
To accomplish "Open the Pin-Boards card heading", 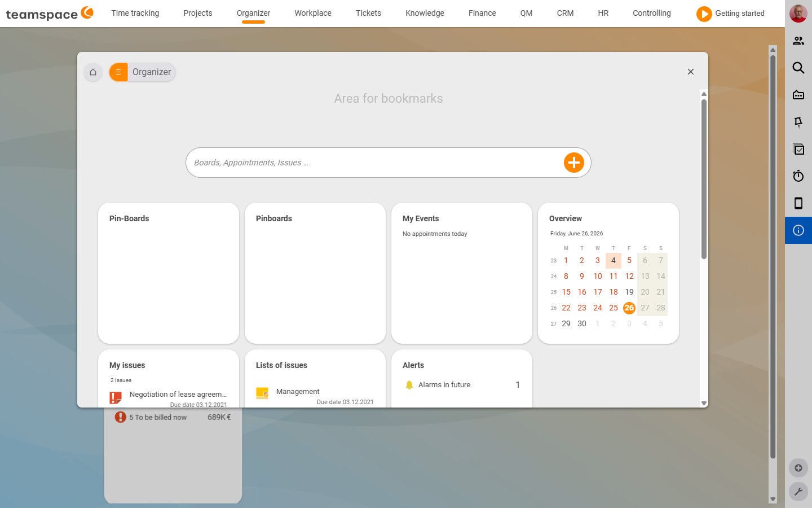I will 129,218.
